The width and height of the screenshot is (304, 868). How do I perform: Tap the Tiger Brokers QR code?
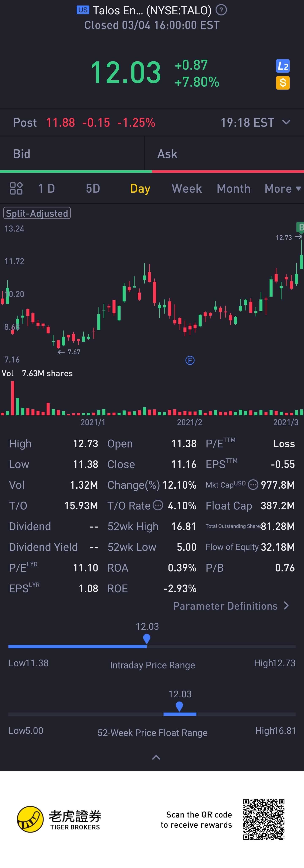click(264, 819)
